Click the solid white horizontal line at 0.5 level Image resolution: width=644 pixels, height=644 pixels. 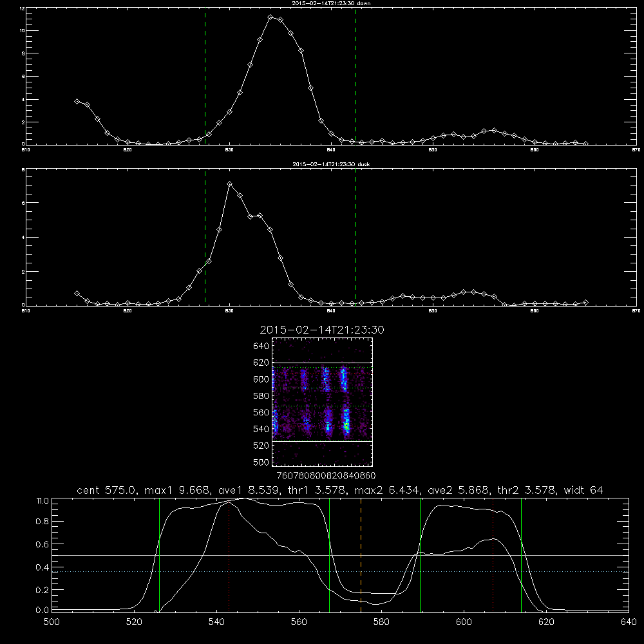coord(340,555)
